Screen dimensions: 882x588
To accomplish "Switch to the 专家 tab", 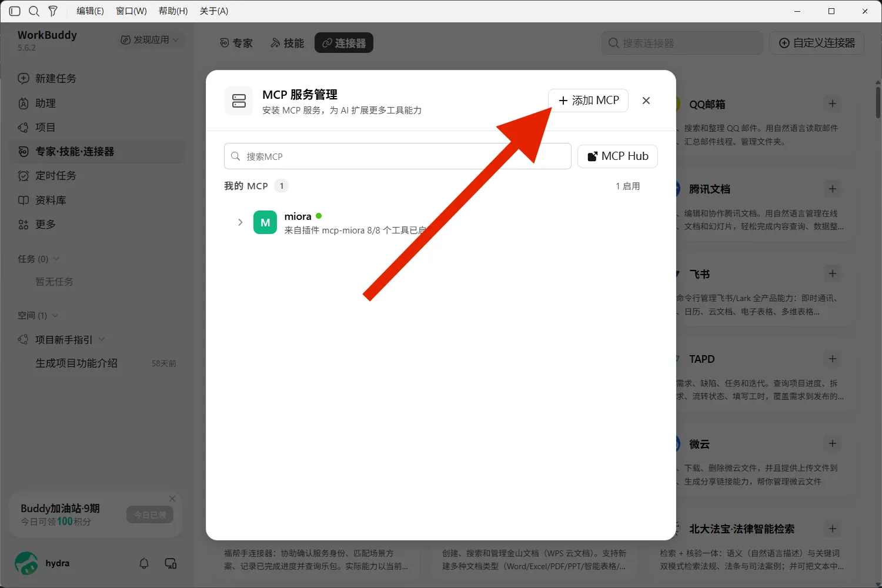I will pos(236,43).
